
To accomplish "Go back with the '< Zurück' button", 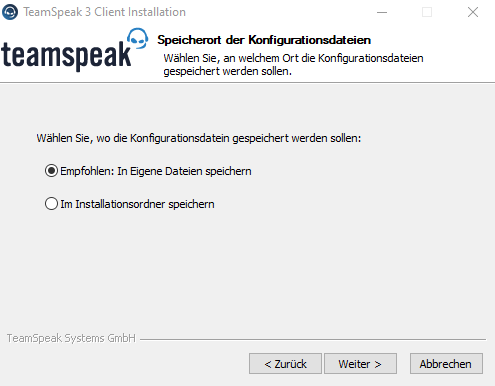I will point(285,364).
